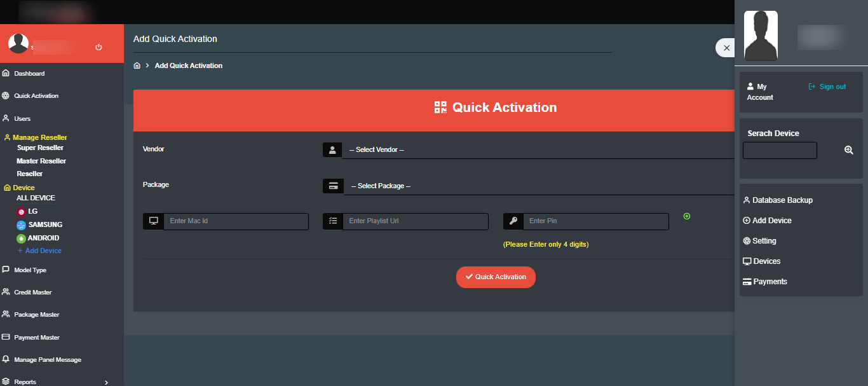
Task: Open Package Master page
Action: 36,315
